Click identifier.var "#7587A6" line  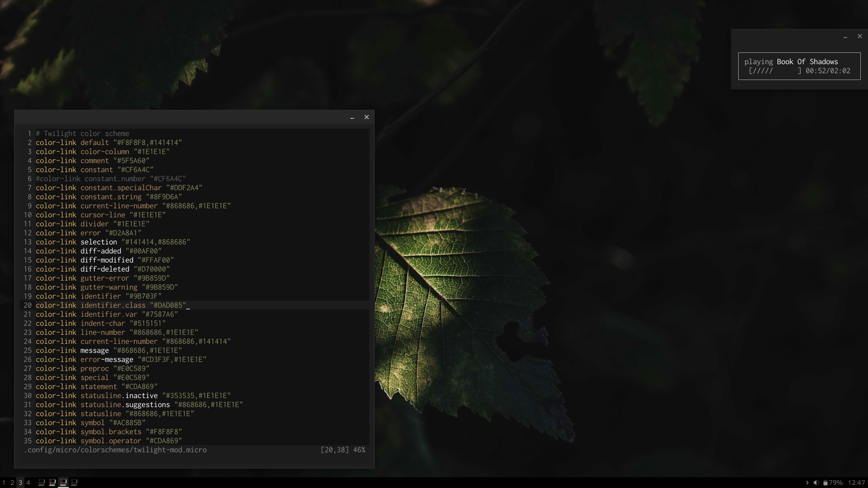click(x=107, y=314)
